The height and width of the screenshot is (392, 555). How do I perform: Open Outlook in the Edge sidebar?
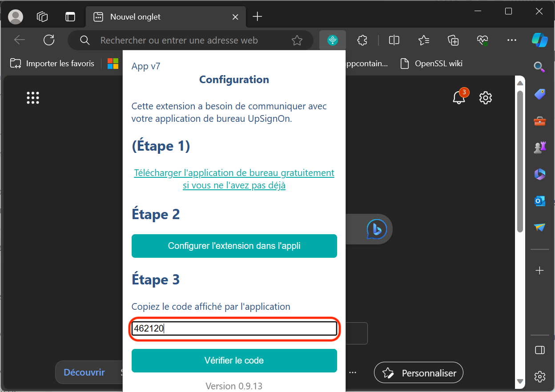tap(539, 201)
